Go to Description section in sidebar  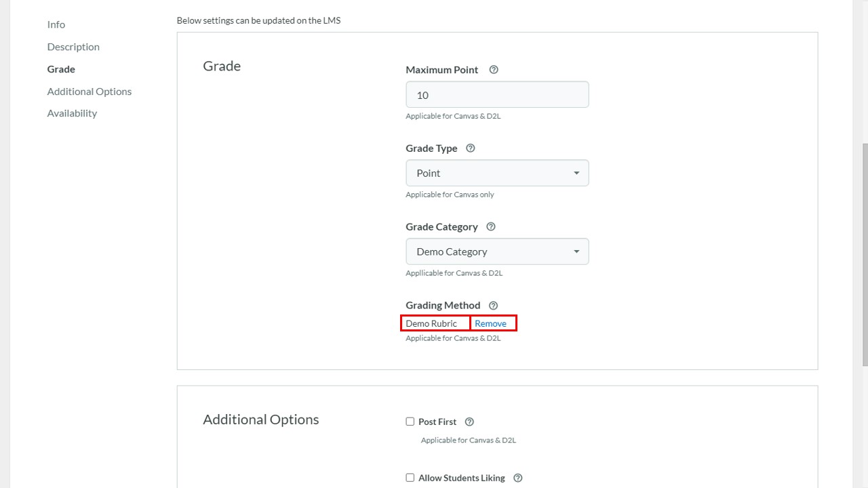pos(73,47)
